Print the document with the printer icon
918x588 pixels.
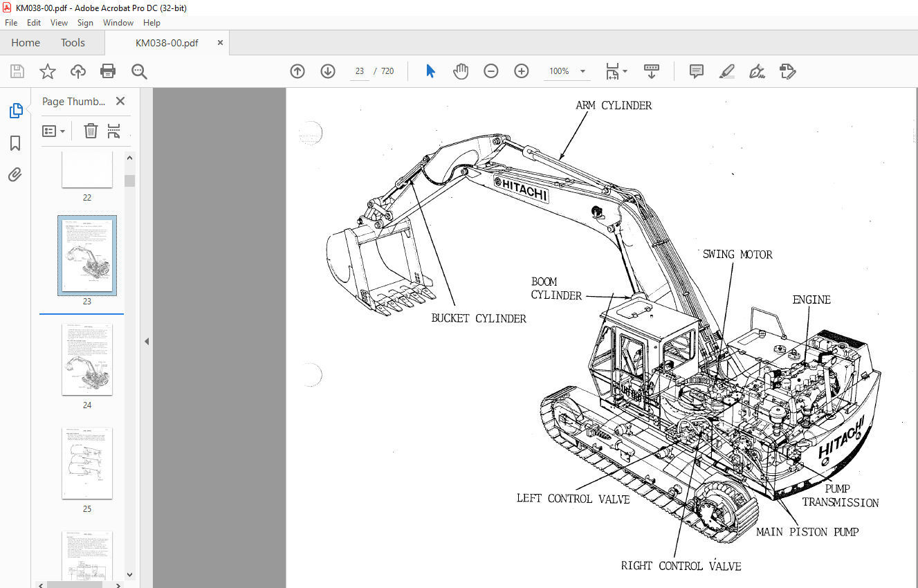tap(108, 71)
